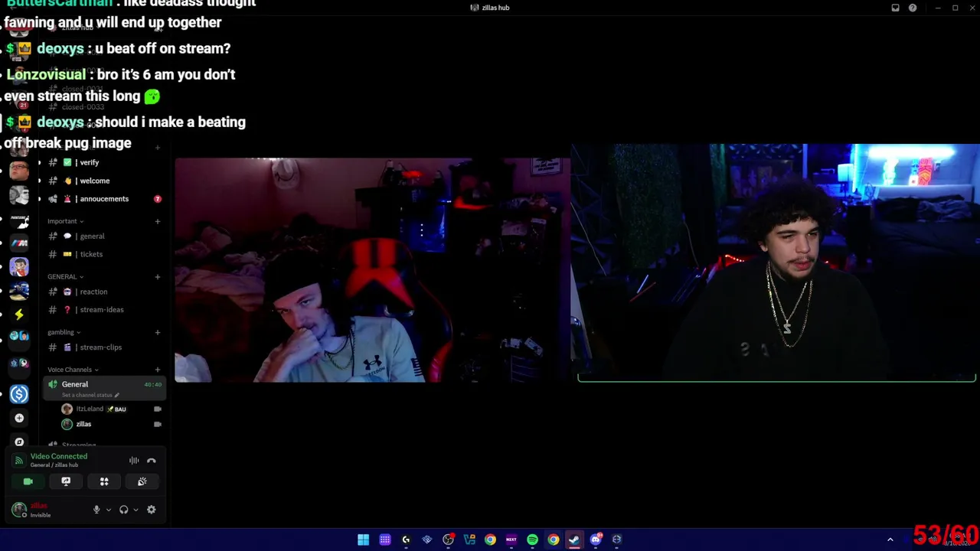This screenshot has width=980, height=551.
Task: Open the BMW M logo server
Action: coord(19,243)
